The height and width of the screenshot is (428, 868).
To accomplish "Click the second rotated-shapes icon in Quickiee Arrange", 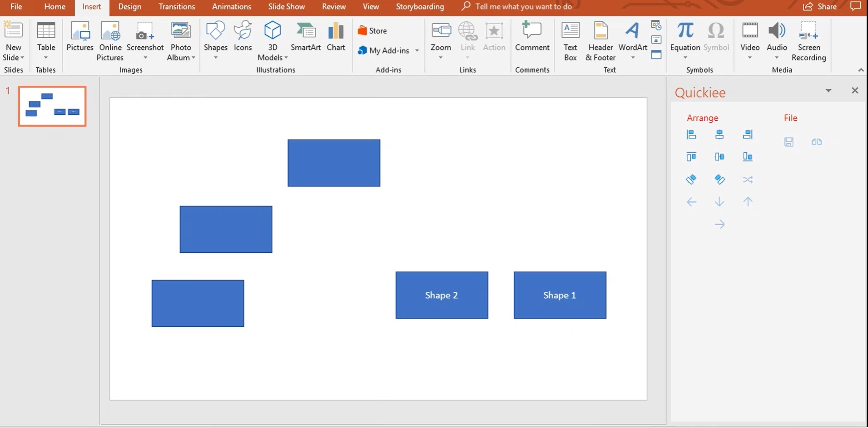I will point(719,179).
